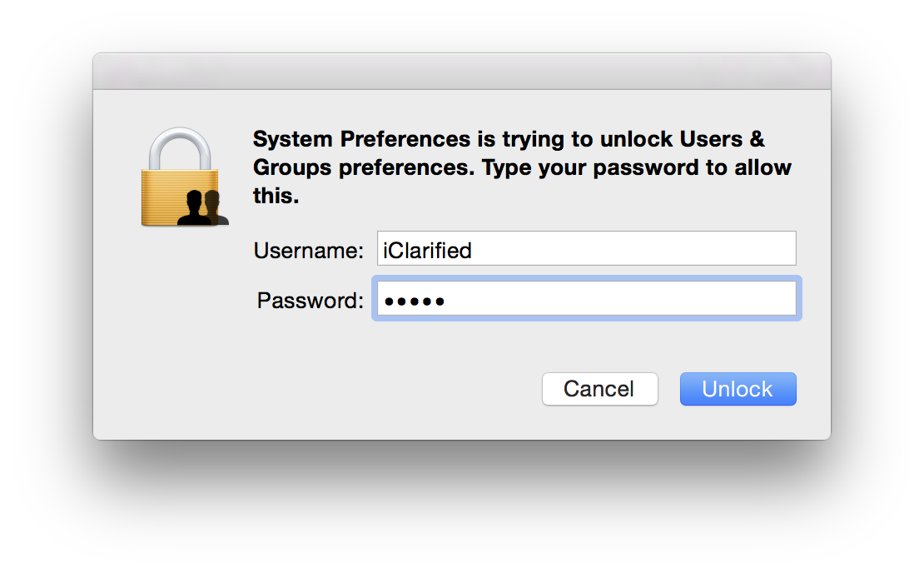Click the empty right end of the Username field
Viewport: 924px width, 573px height.
click(749, 249)
